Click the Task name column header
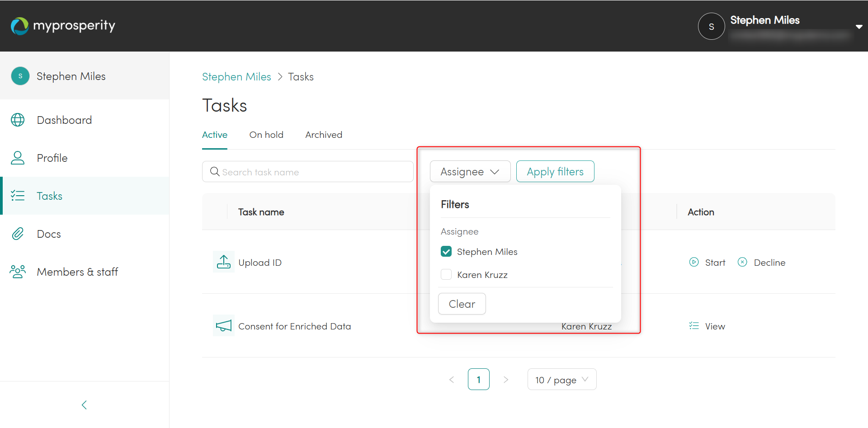868x428 pixels. click(261, 212)
